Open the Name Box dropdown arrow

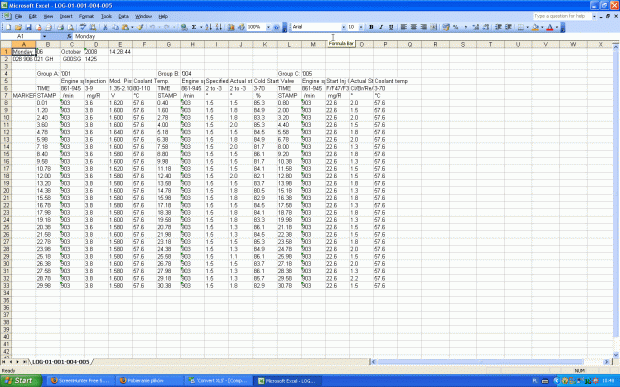coord(44,36)
